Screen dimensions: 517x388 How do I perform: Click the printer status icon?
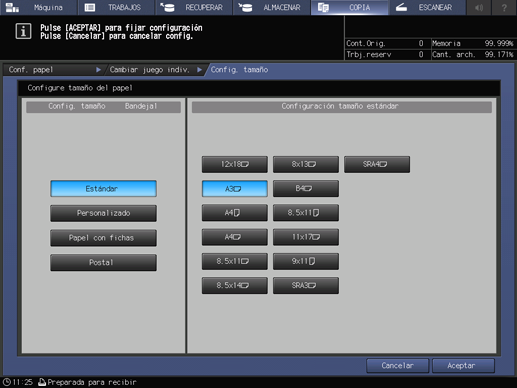pos(42,382)
